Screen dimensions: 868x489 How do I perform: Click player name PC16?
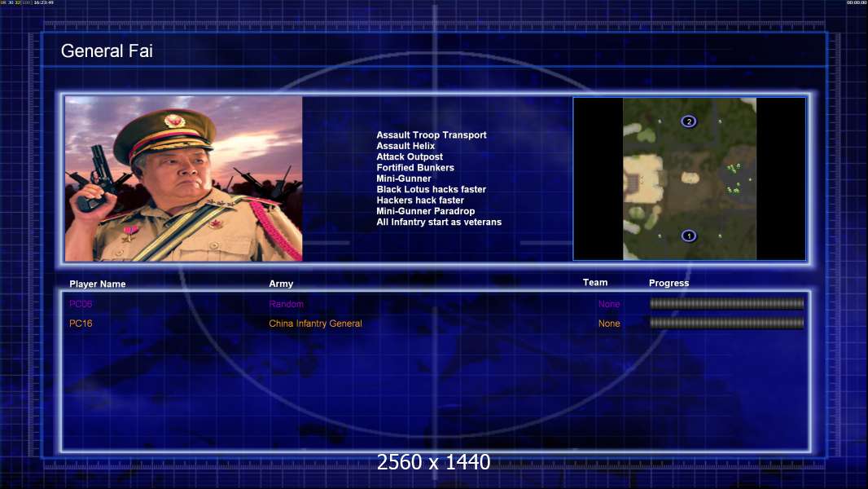[81, 324]
